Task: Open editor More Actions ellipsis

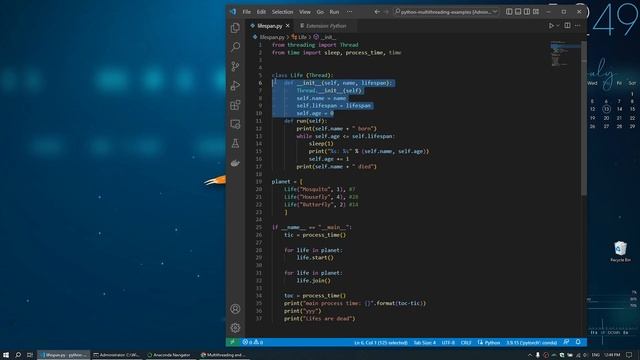Action: pos(578,25)
